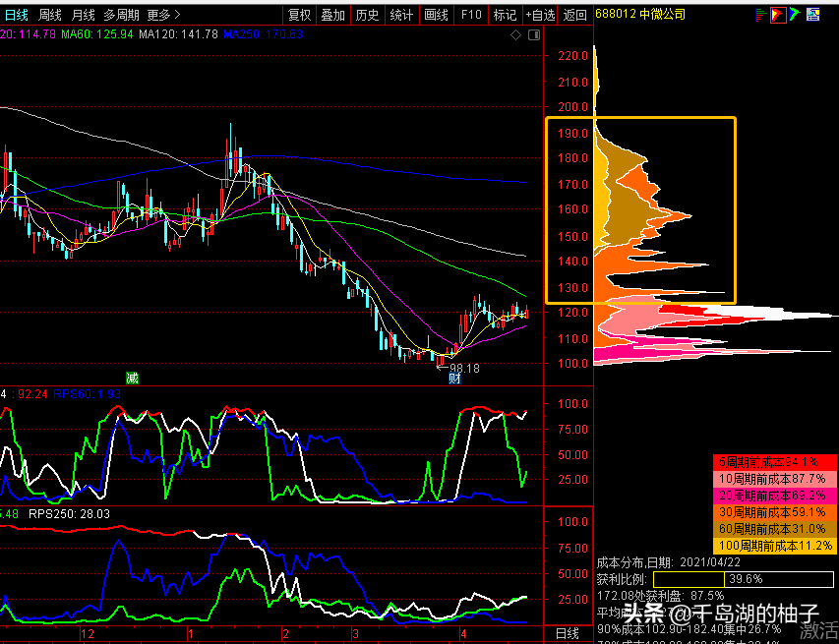Screen dimensions: 839x644
Task: Click month 4 on the time axis
Action: pyautogui.click(x=463, y=634)
